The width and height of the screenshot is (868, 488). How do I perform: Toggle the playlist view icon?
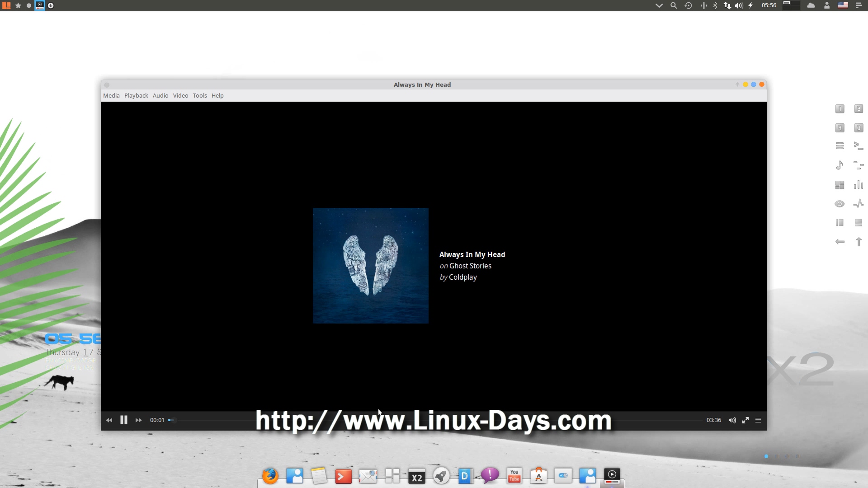[x=758, y=420]
